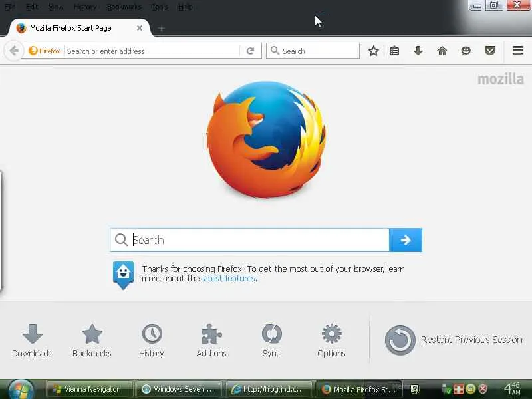Focus the large center Search field
Screen dimensions: 532x399
(249, 240)
